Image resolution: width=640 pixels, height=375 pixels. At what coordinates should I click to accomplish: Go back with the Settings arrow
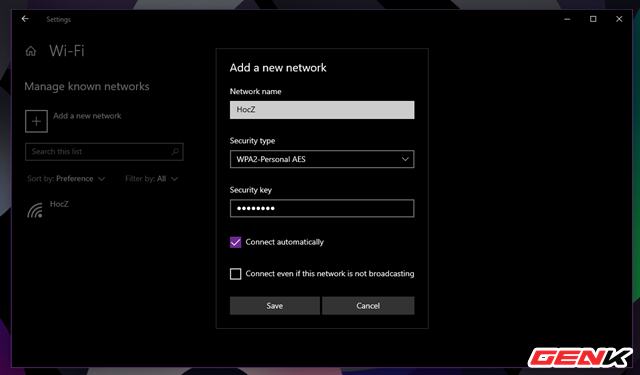tap(25, 19)
